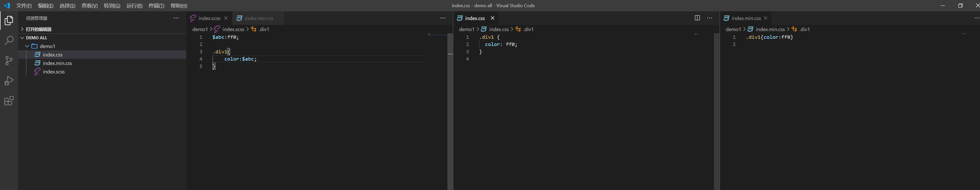Switch to the index.scss tab

209,18
